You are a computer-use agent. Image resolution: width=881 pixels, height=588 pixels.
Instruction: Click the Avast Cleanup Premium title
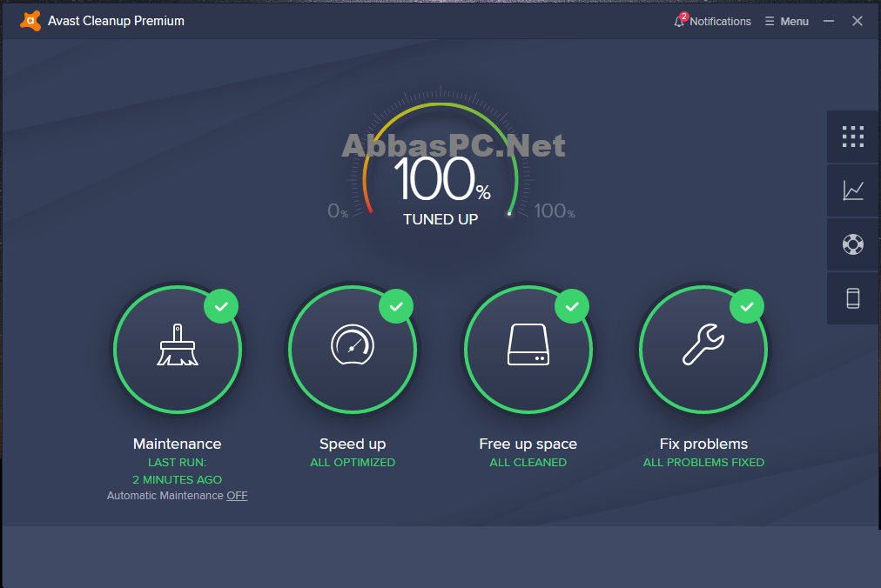point(116,21)
